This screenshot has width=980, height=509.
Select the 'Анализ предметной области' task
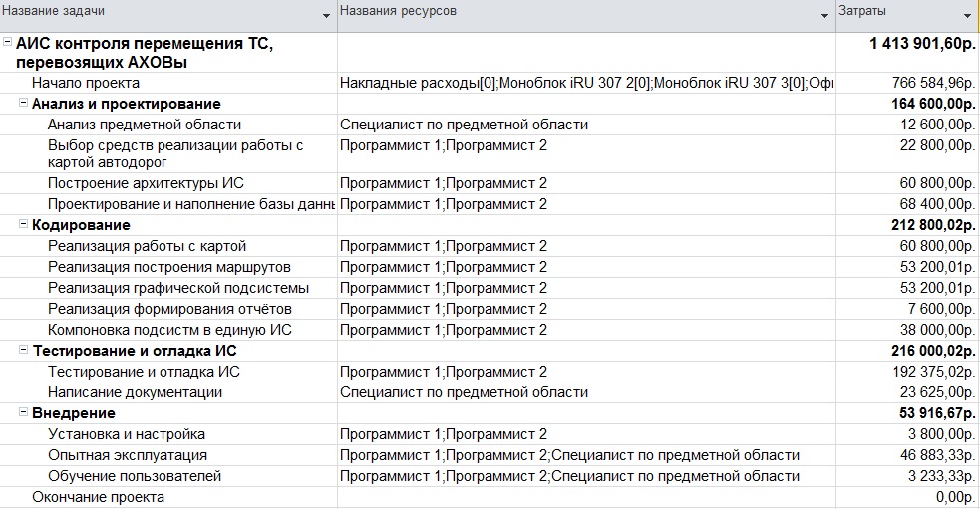click(145, 125)
